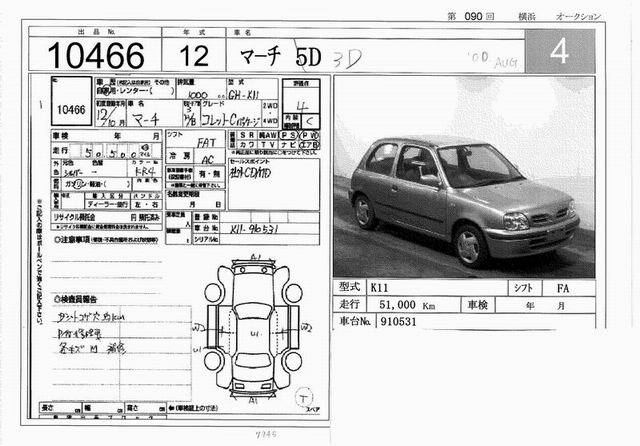The image size is (640, 446).
Task: Click the shift value FAT
Action: coord(206,143)
